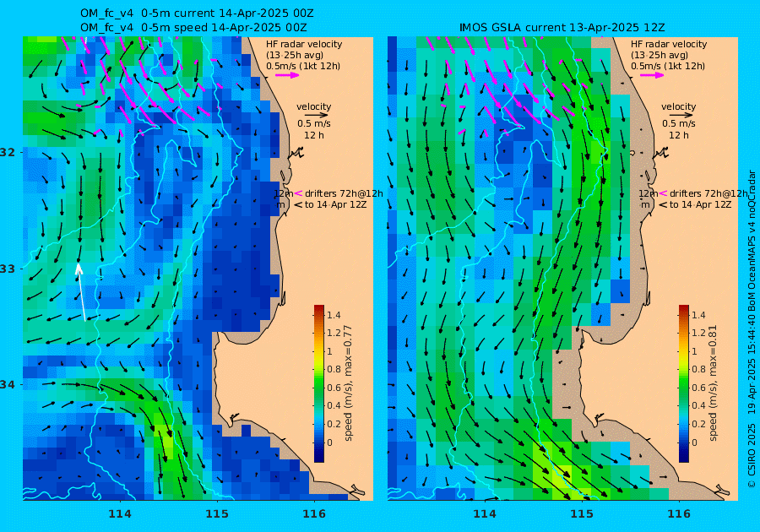Click the '1.2' tick on the right colorbar
The height and width of the screenshot is (532, 760).
click(698, 333)
